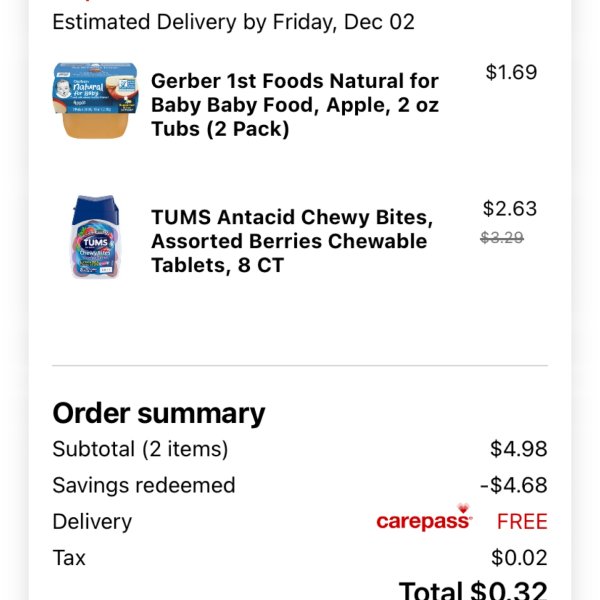The width and height of the screenshot is (600, 600).
Task: Tap the Subtotal (2 items) label
Action: click(x=140, y=449)
